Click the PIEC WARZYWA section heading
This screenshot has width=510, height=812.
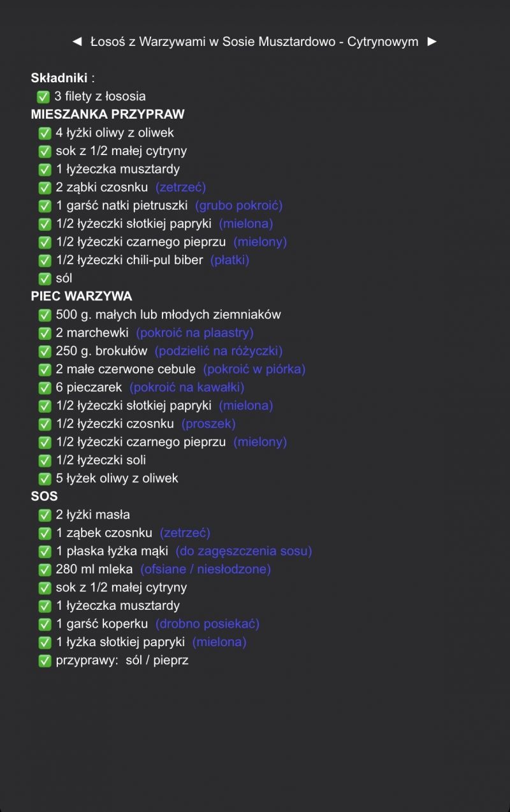point(82,297)
